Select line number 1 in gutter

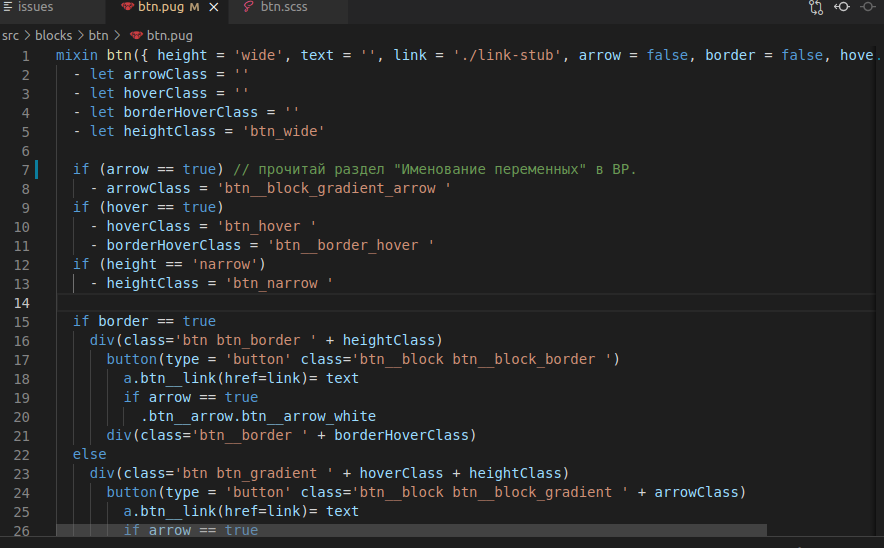click(x=26, y=56)
